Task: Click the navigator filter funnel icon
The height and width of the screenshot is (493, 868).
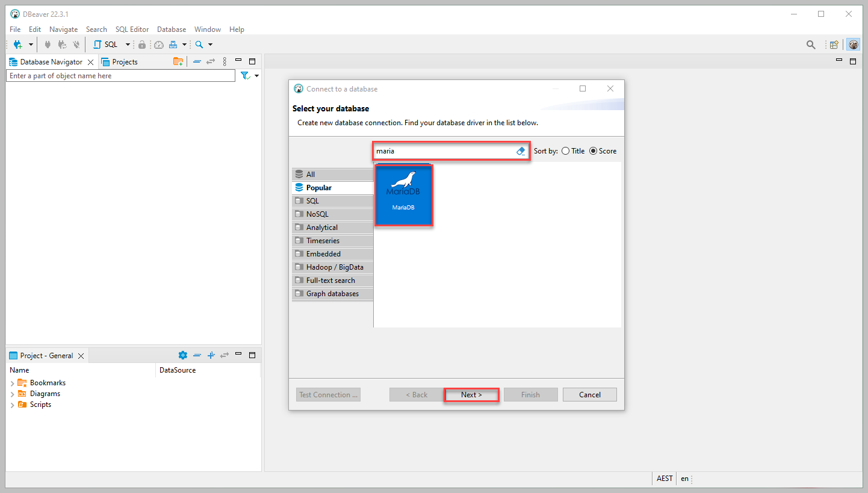Action: tap(245, 76)
